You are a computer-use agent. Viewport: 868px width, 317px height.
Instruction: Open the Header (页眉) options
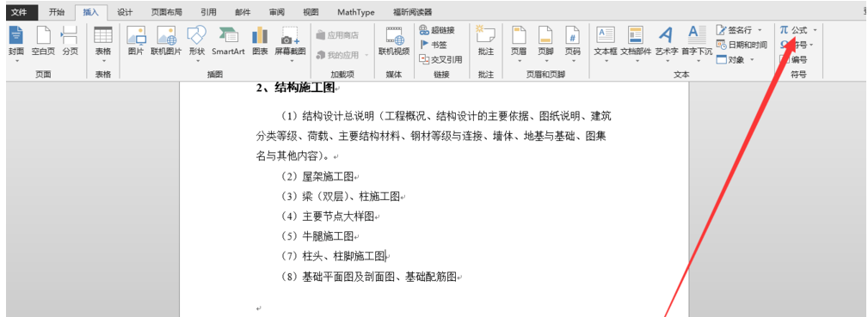[519, 43]
